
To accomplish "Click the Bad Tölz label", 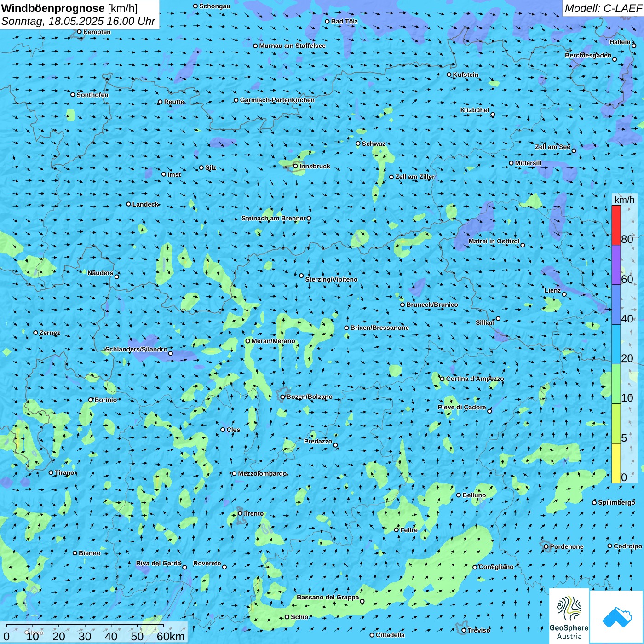I will 345,21.
